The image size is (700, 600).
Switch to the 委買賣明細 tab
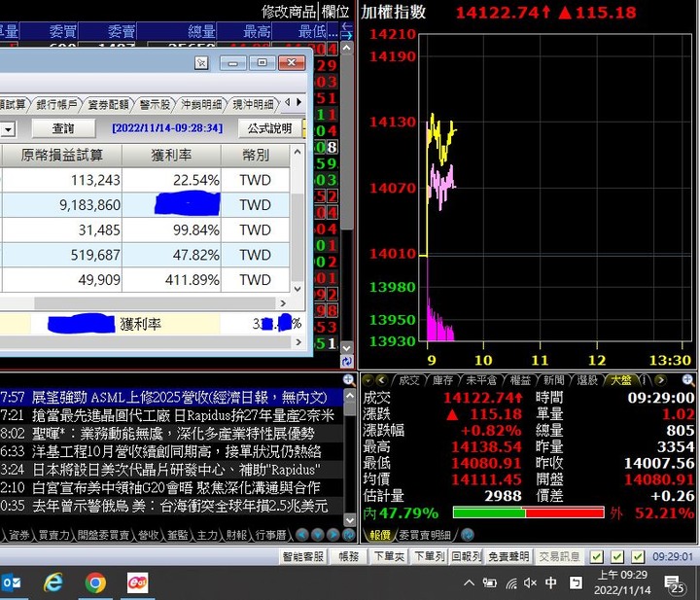coord(424,535)
